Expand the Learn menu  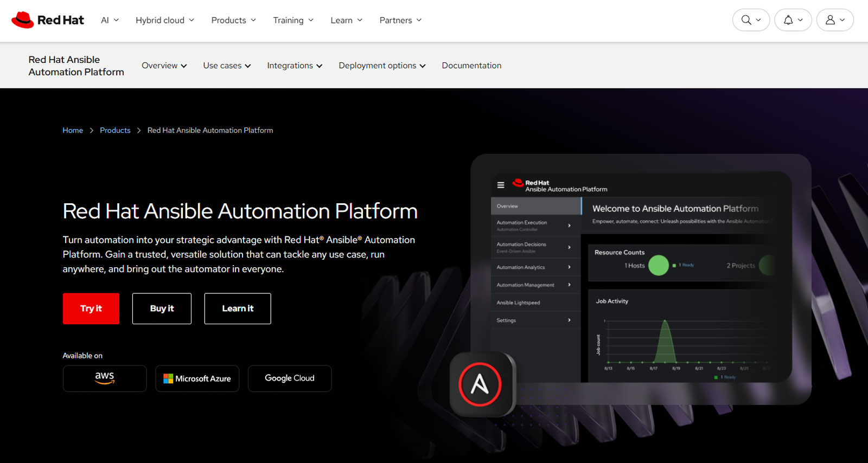pos(347,20)
